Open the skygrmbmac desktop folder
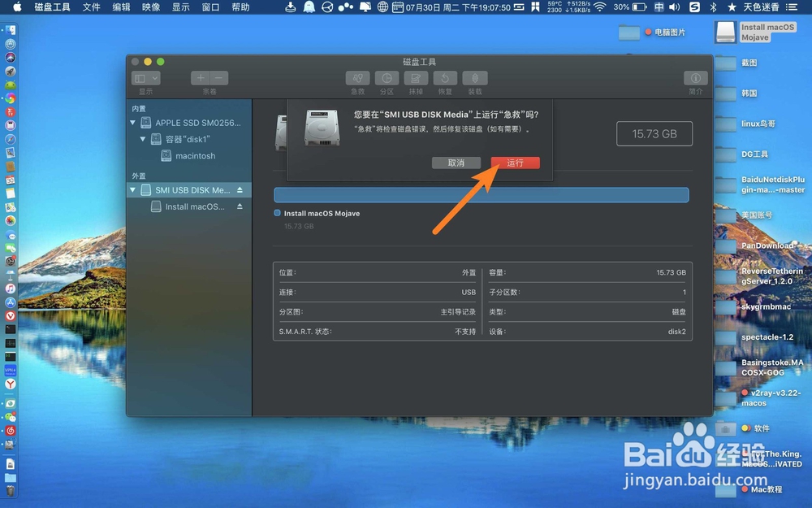The height and width of the screenshot is (508, 812). (725, 307)
